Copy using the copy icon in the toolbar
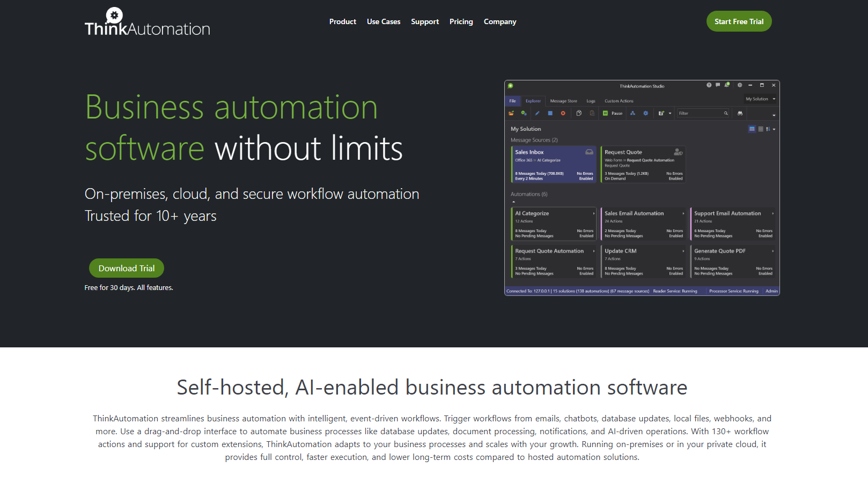 click(x=578, y=114)
